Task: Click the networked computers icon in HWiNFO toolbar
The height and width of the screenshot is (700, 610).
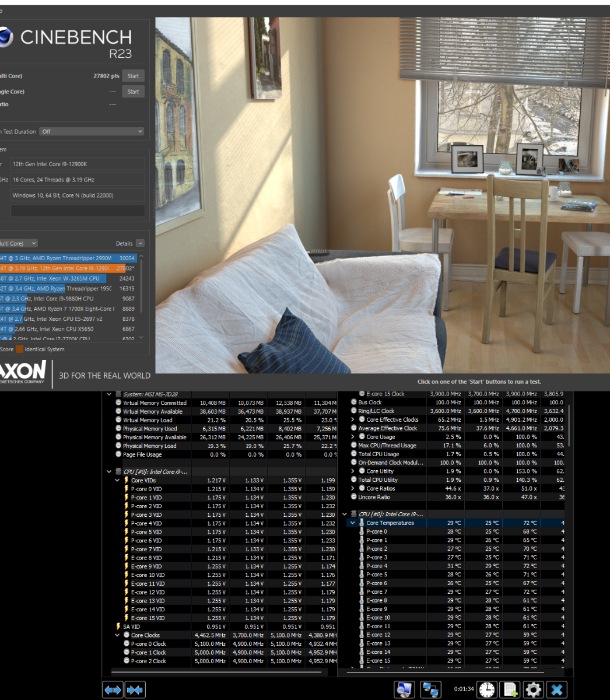Action: click(x=431, y=689)
